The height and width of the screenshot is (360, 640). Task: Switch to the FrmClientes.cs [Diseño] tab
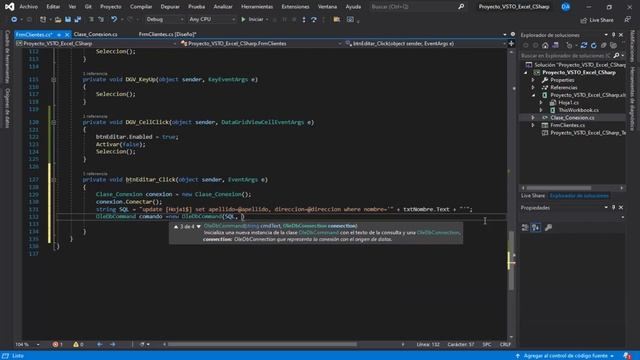pos(167,34)
